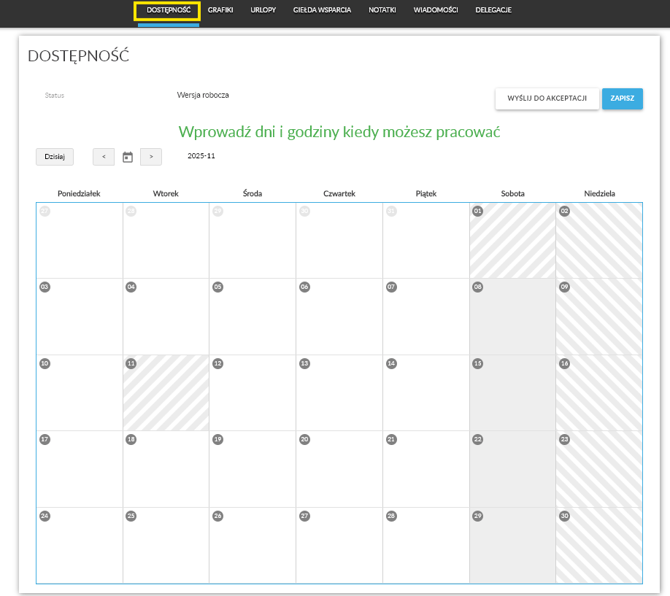
Task: Go to Wiadomości tab
Action: 436,10
